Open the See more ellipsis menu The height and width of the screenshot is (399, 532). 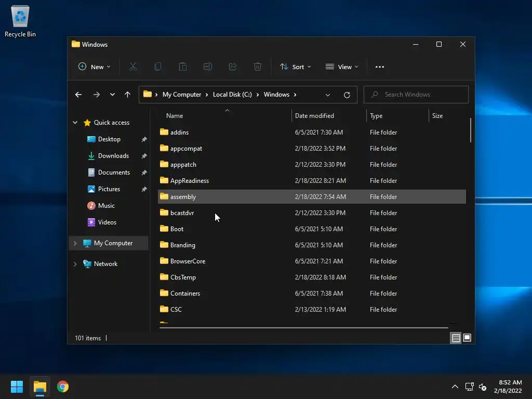pyautogui.click(x=380, y=67)
